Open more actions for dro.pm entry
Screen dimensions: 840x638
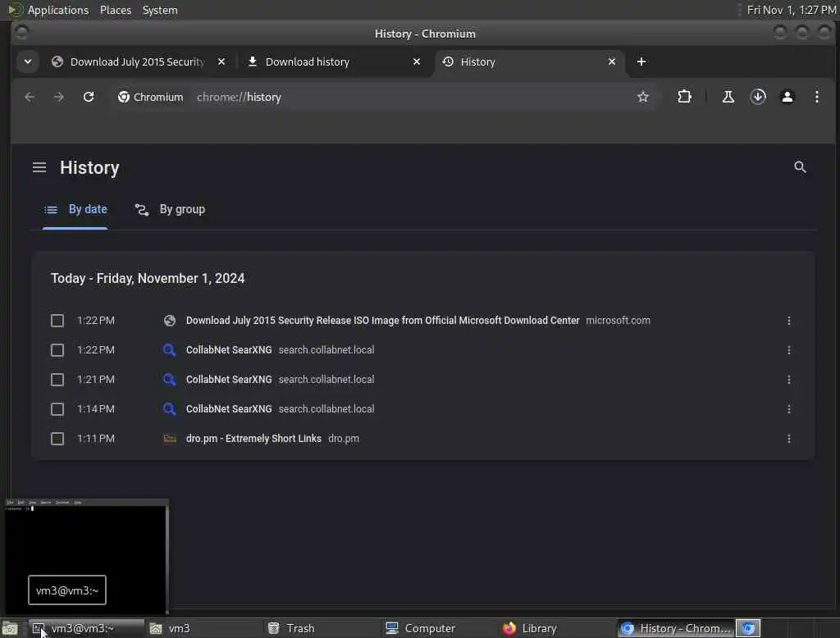[x=788, y=439]
